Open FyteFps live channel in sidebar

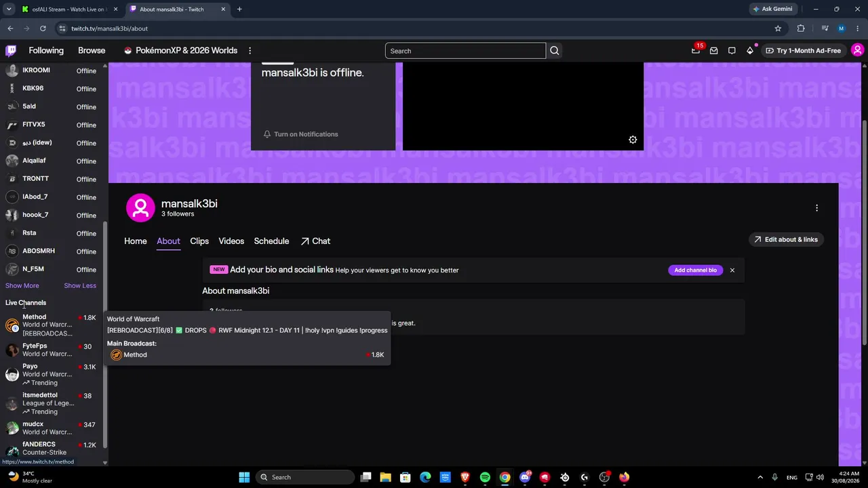pos(51,350)
